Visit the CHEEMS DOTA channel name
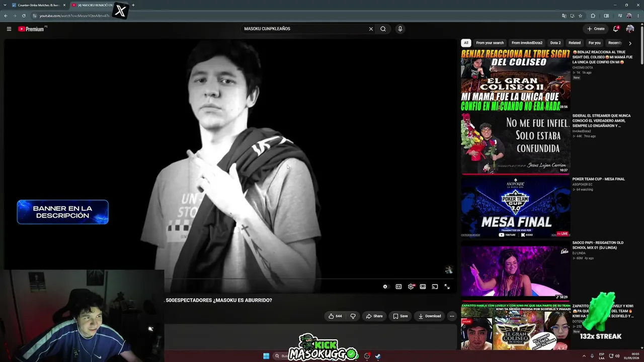The width and height of the screenshot is (644, 362). 583,67
